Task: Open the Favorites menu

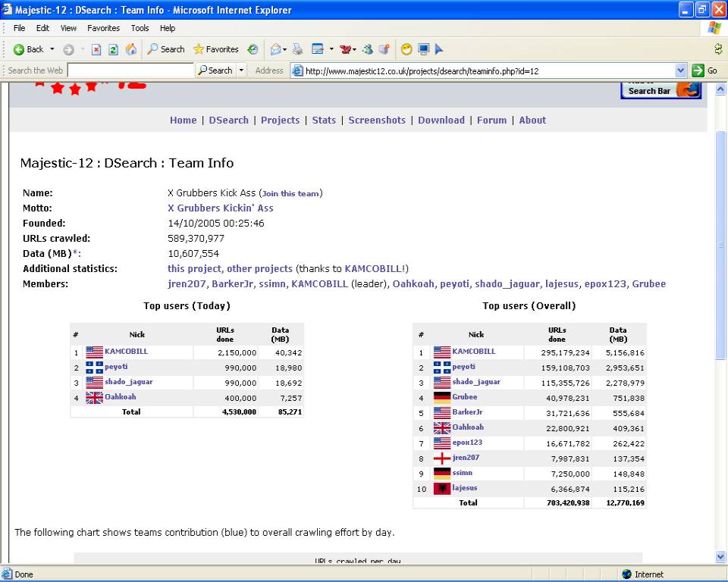Action: point(104,28)
